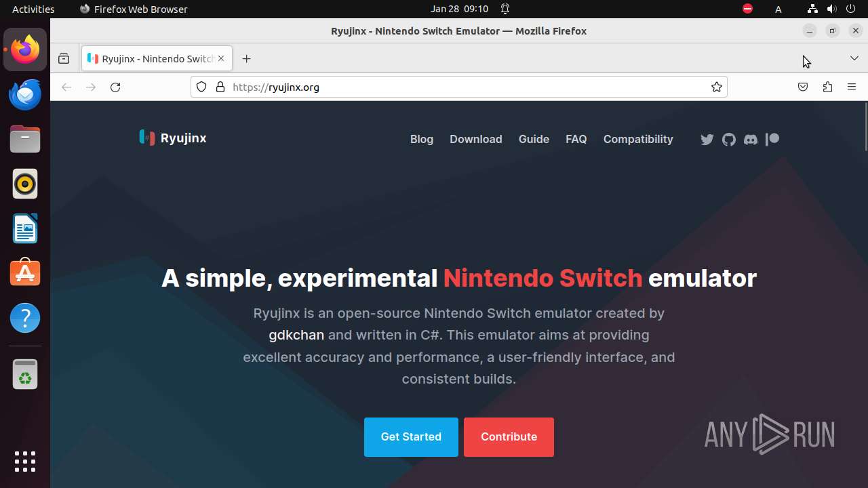Click the Contribute button
Image resolution: width=868 pixels, height=488 pixels.
coord(509,436)
